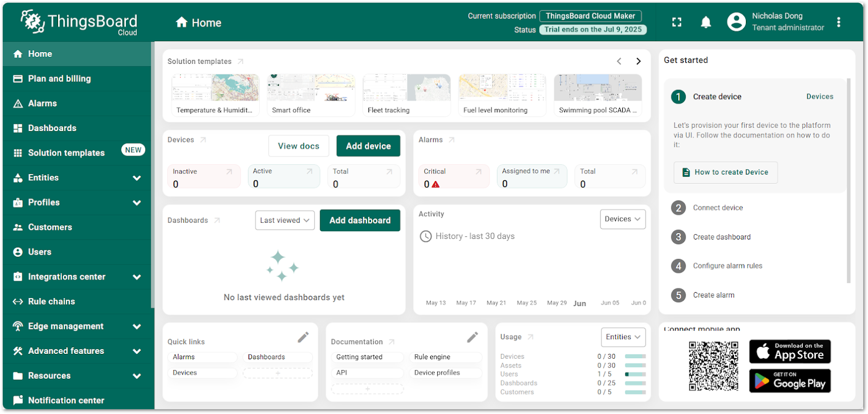Click the critical alarm warning triangle
Viewport: 868px width, 414px height.
[436, 184]
